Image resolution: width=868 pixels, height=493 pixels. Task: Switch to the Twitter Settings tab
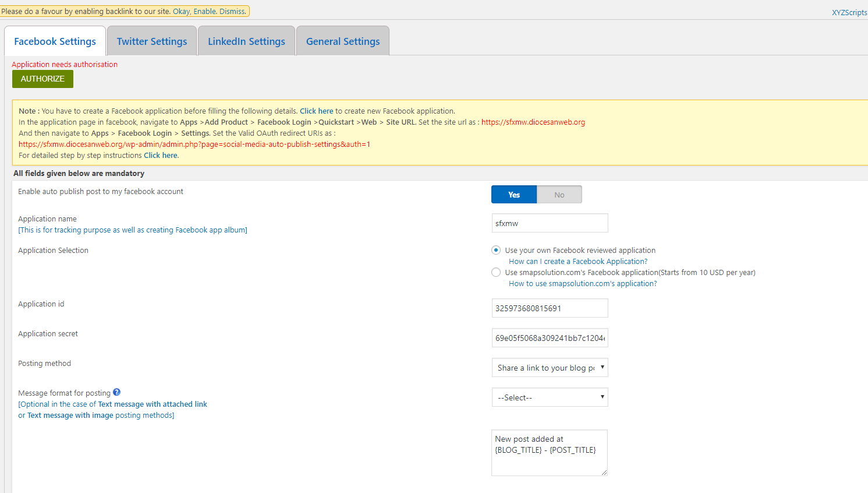click(152, 41)
